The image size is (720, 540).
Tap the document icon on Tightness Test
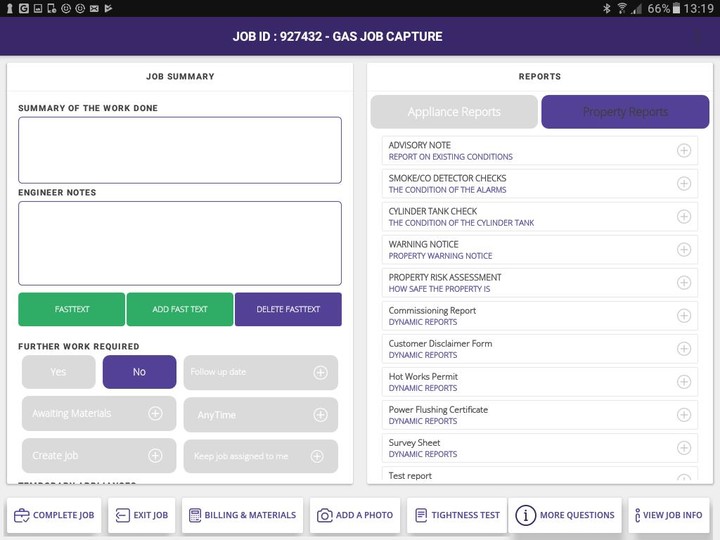(421, 515)
